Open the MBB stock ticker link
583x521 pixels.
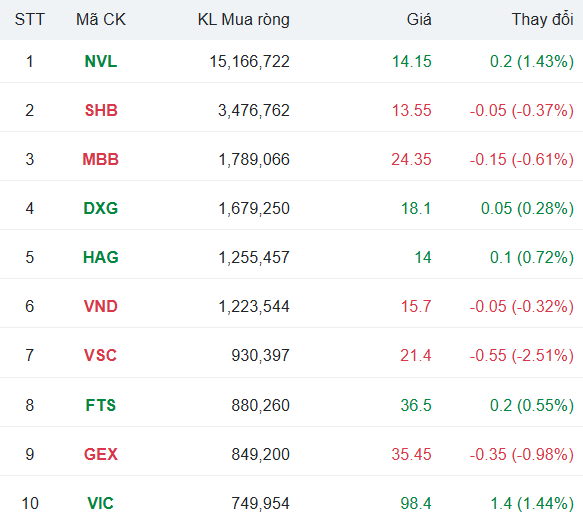(x=100, y=160)
